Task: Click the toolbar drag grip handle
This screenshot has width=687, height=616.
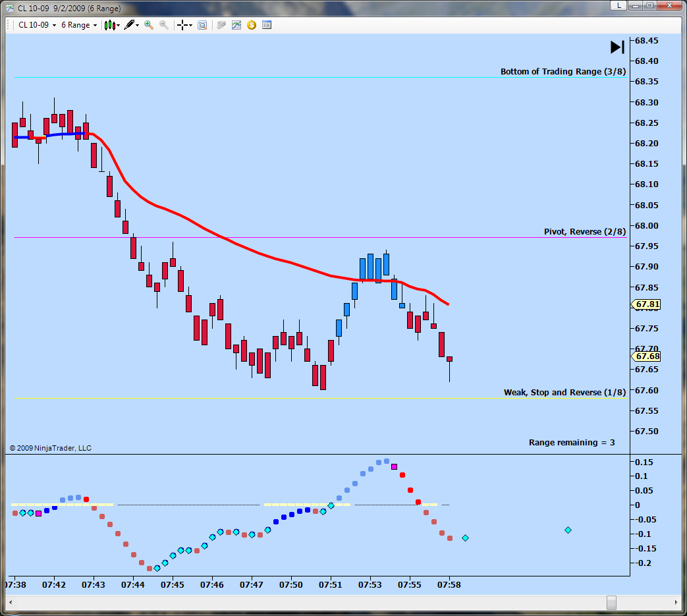Action: pyautogui.click(x=8, y=25)
